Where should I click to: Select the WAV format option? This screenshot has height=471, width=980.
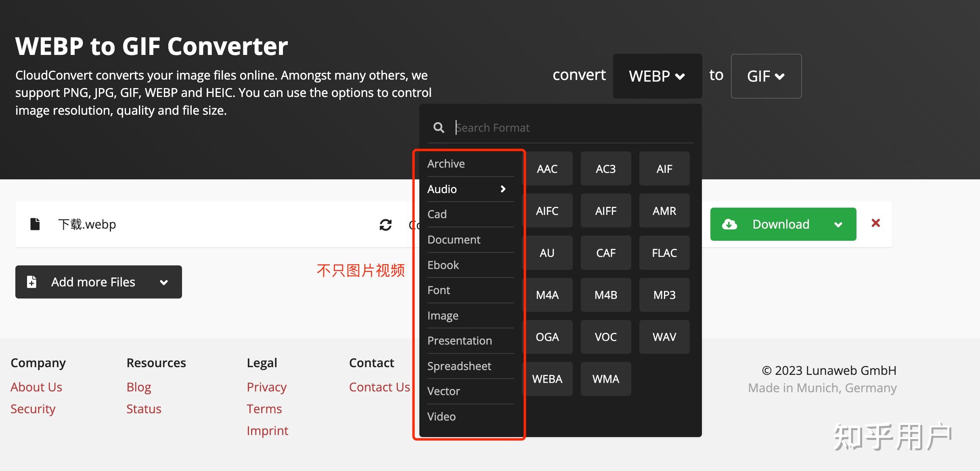[x=664, y=336]
